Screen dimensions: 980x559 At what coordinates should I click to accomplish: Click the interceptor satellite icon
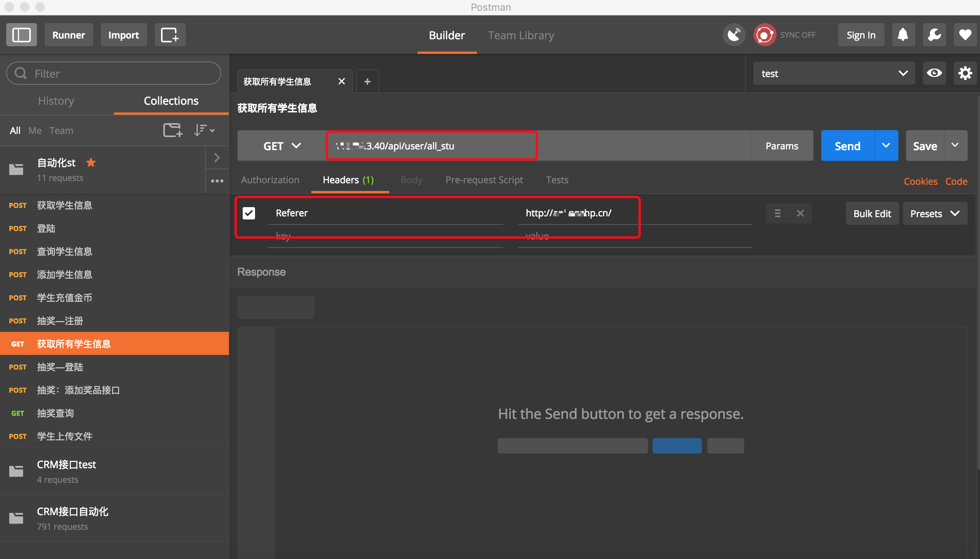(734, 35)
